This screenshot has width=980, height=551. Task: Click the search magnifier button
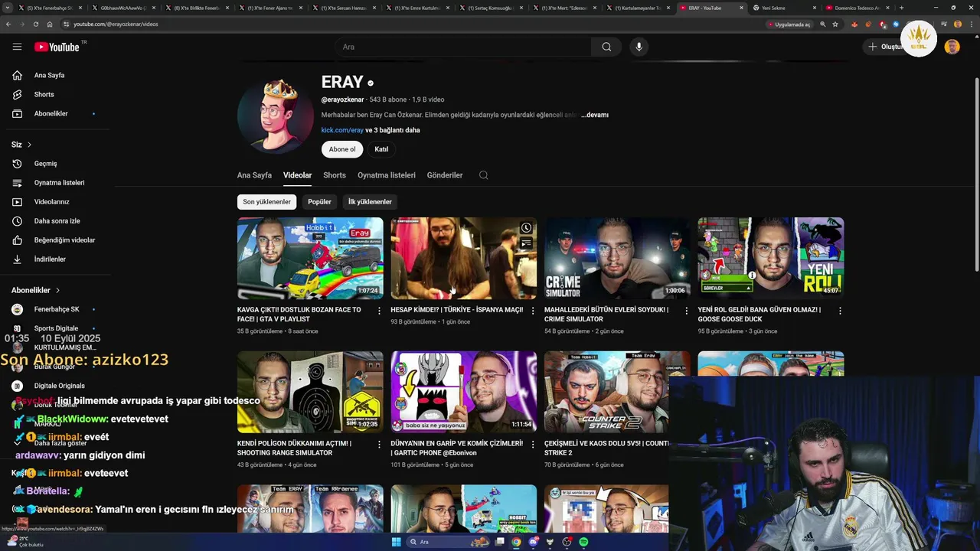point(606,47)
